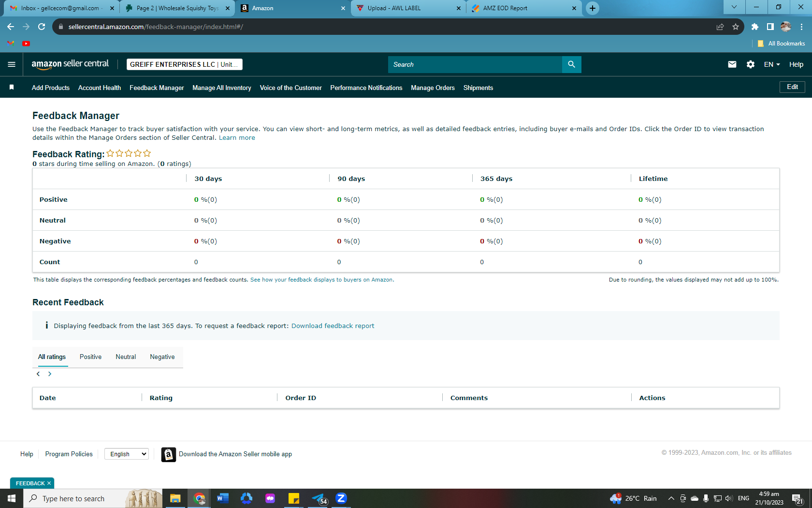Click the share page icon in address bar
The width and height of the screenshot is (812, 508).
[720, 27]
